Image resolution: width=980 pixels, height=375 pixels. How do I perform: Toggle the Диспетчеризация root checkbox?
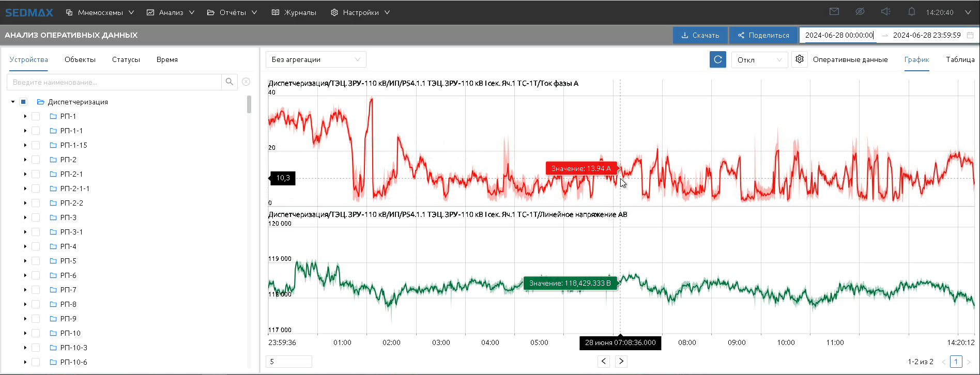(x=23, y=102)
